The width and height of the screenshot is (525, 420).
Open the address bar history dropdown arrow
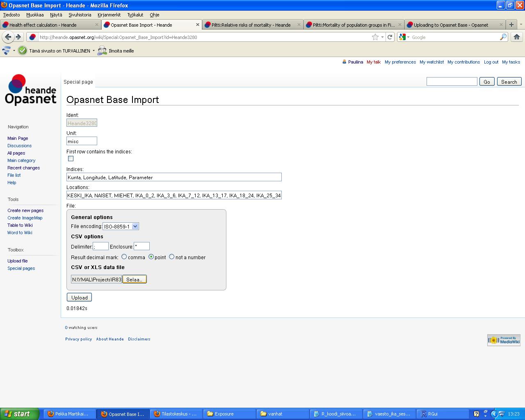tap(382, 37)
